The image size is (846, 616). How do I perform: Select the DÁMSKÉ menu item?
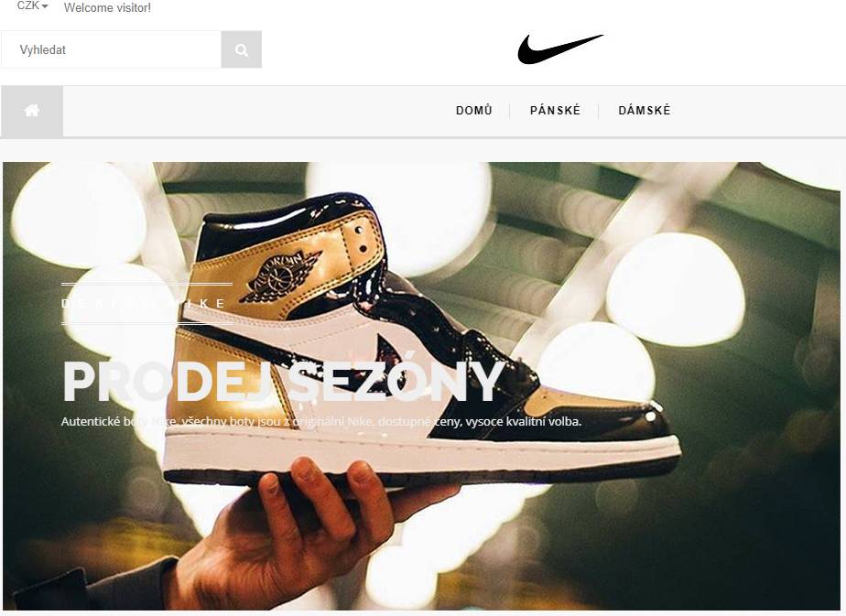click(645, 111)
